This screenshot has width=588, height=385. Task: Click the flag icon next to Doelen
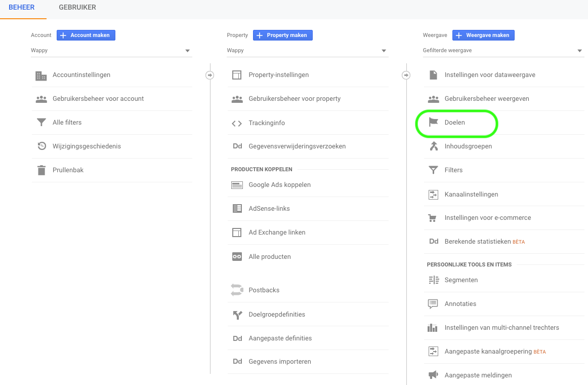[x=433, y=122]
